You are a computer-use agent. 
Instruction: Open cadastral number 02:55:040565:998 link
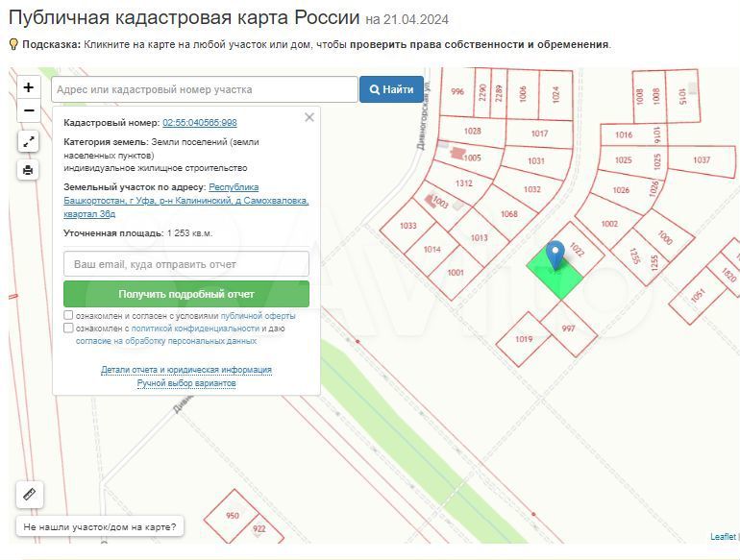tap(200, 123)
